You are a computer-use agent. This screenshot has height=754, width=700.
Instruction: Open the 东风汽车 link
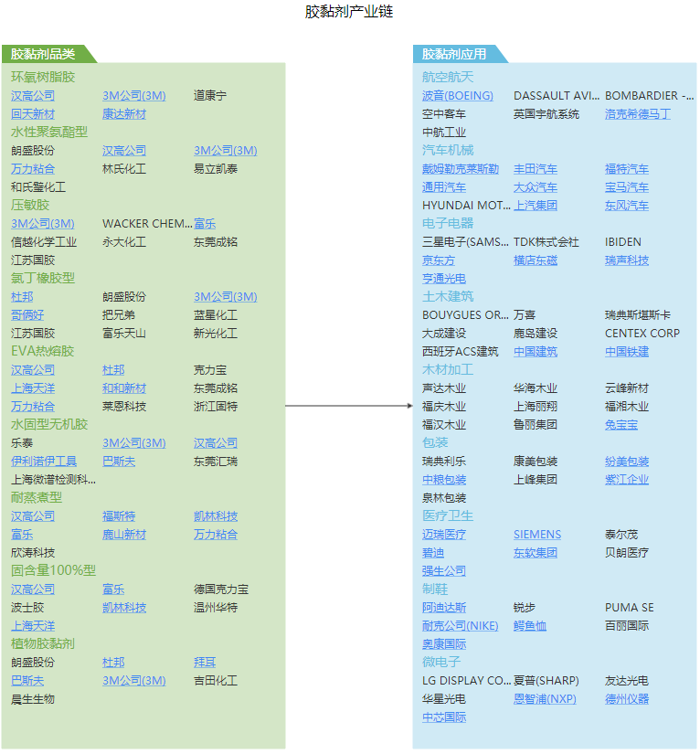[x=627, y=206]
